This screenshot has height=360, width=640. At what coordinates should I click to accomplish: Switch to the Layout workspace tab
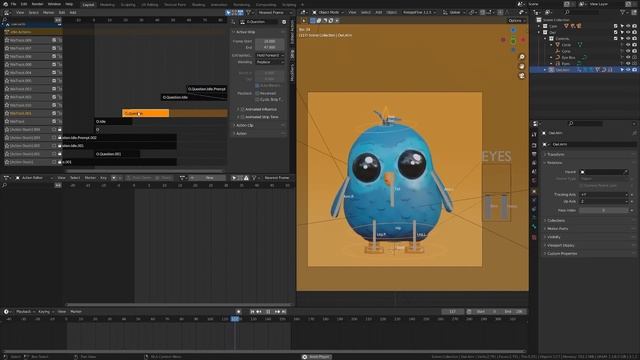pos(88,4)
